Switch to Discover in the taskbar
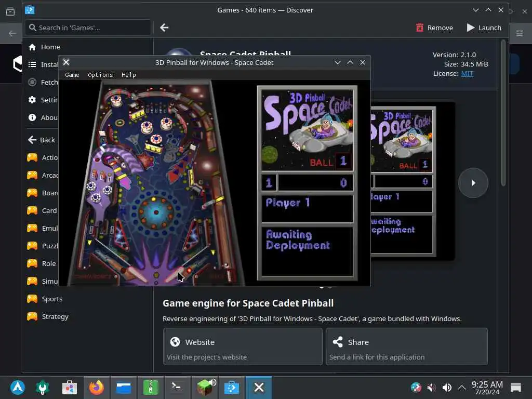Image resolution: width=532 pixels, height=399 pixels. tap(232, 388)
